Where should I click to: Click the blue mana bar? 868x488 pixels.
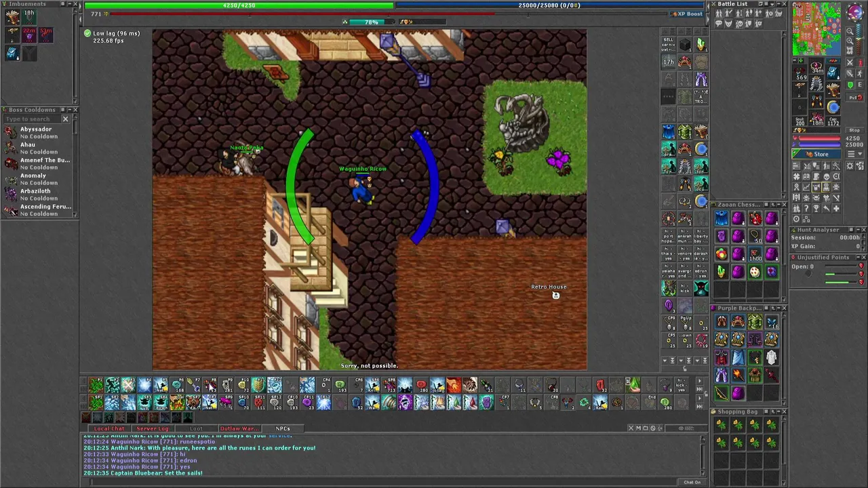click(x=549, y=5)
